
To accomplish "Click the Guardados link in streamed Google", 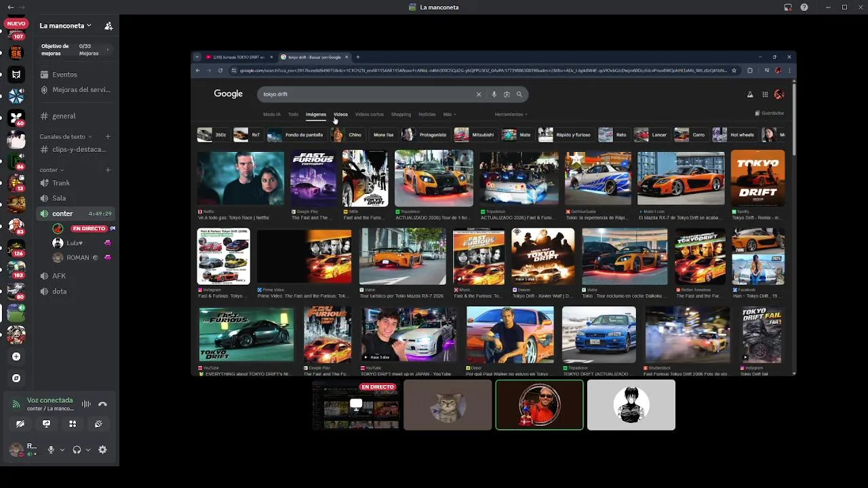I will coord(770,113).
